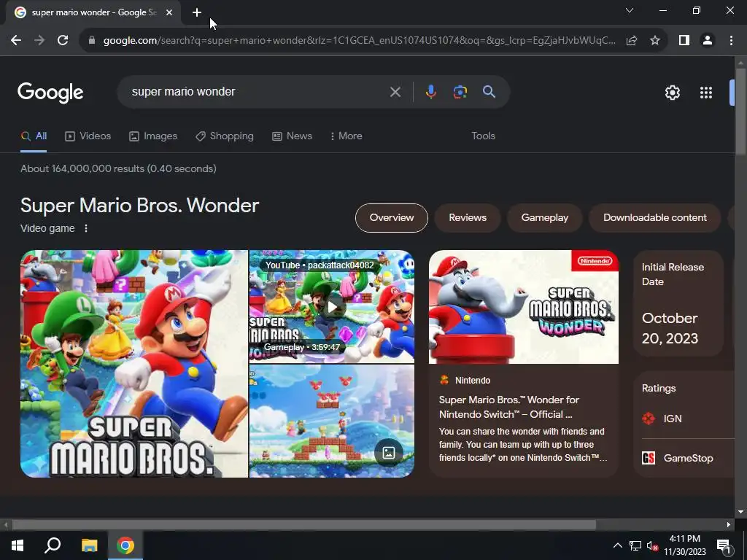Viewport: 747px width, 560px height.
Task: Start voice search with microphone icon
Action: pyautogui.click(x=430, y=91)
